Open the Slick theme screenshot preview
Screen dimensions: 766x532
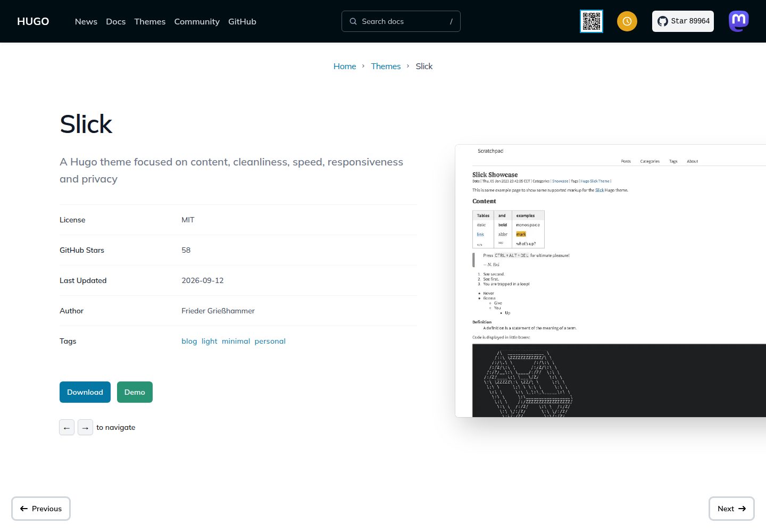[x=611, y=281]
